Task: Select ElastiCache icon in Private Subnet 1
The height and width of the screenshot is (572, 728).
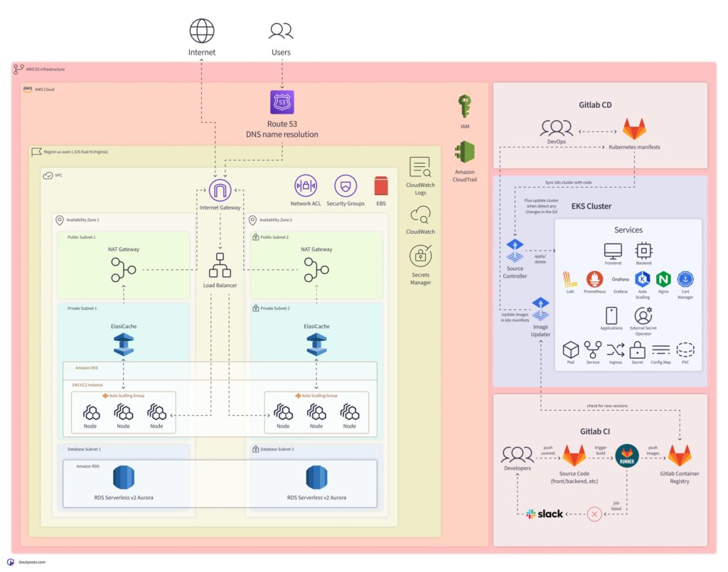Action: [124, 345]
